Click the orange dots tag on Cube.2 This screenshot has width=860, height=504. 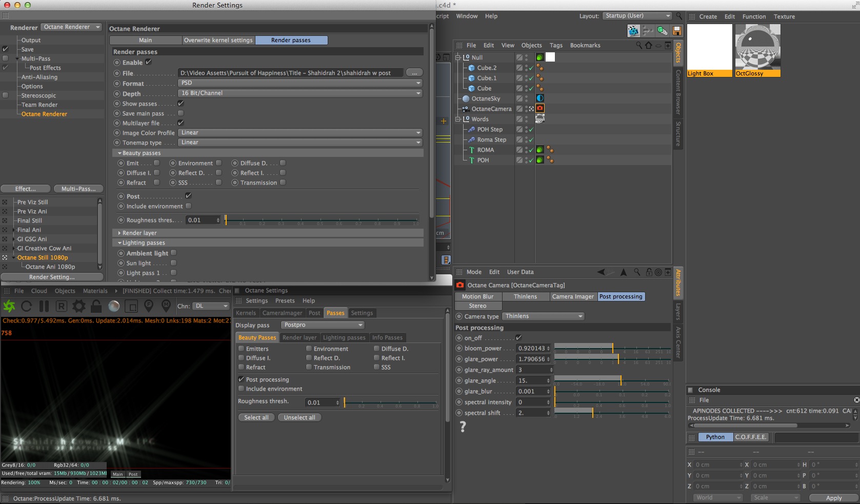[x=540, y=68]
